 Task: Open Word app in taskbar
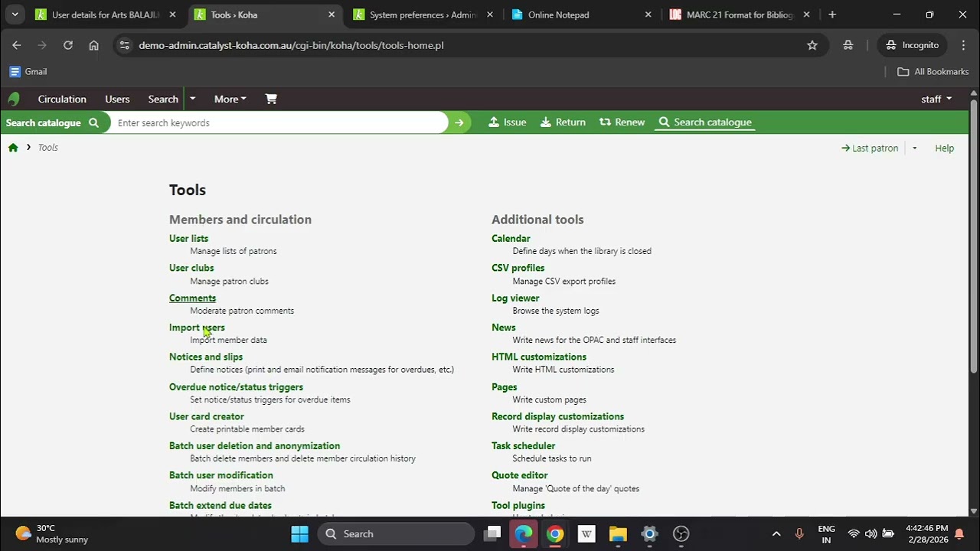click(x=586, y=533)
